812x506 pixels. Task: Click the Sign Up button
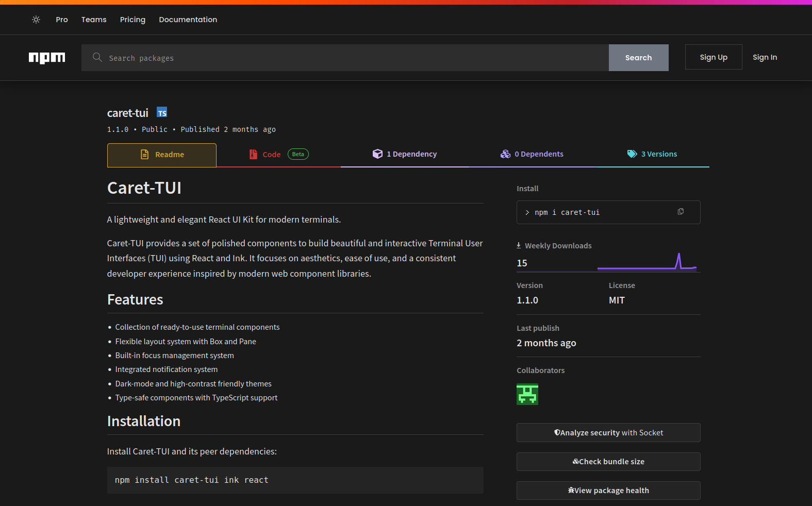pyautogui.click(x=714, y=57)
